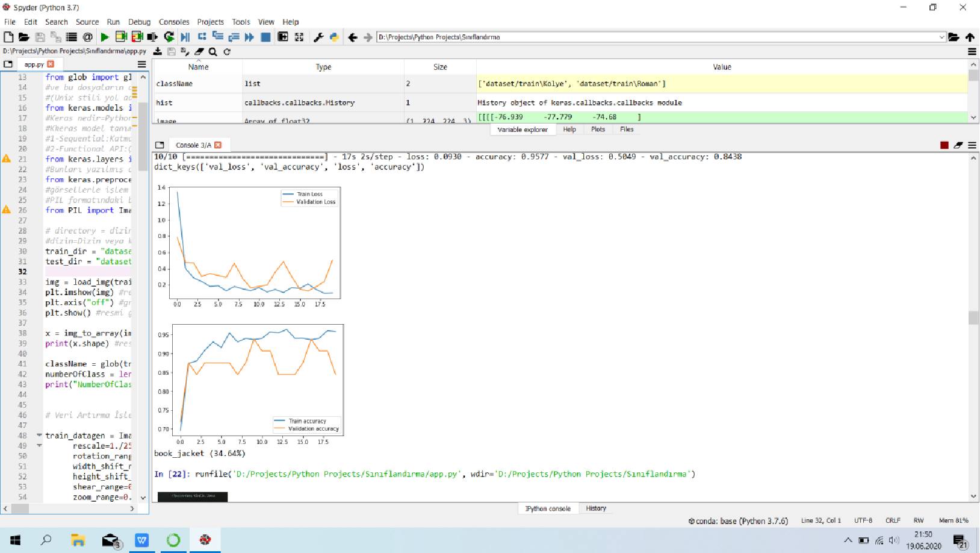The image size is (980, 553).
Task: Close Console 3/A tab
Action: point(218,145)
